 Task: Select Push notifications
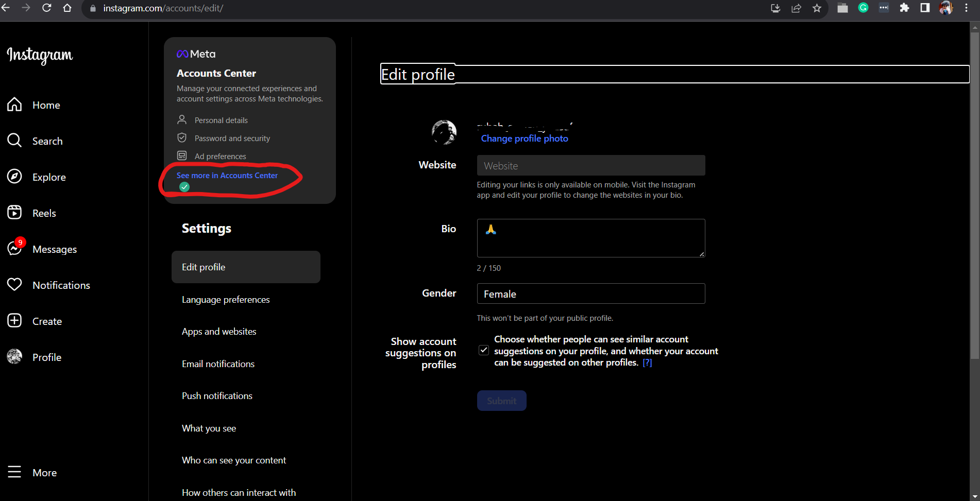217,396
